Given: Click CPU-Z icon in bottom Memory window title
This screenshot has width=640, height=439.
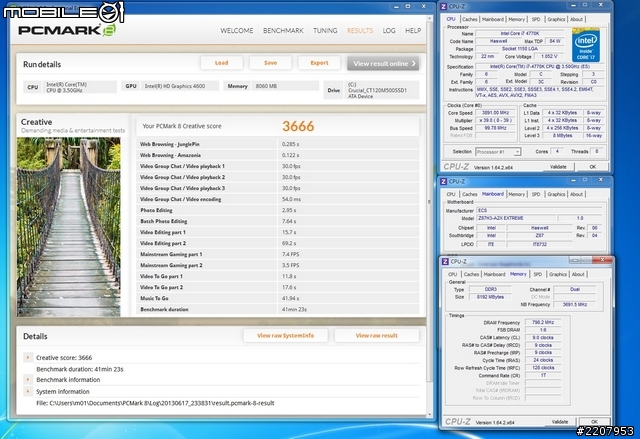Looking at the screenshot, I should pos(445,262).
